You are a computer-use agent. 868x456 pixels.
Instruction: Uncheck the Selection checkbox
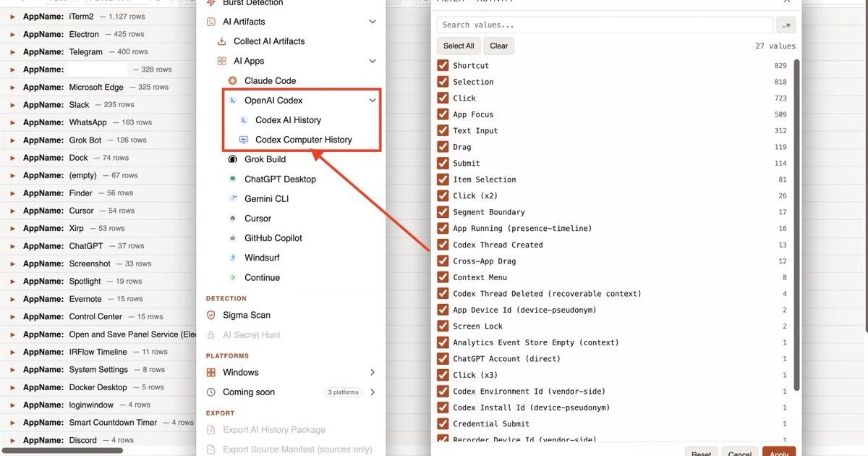point(443,82)
